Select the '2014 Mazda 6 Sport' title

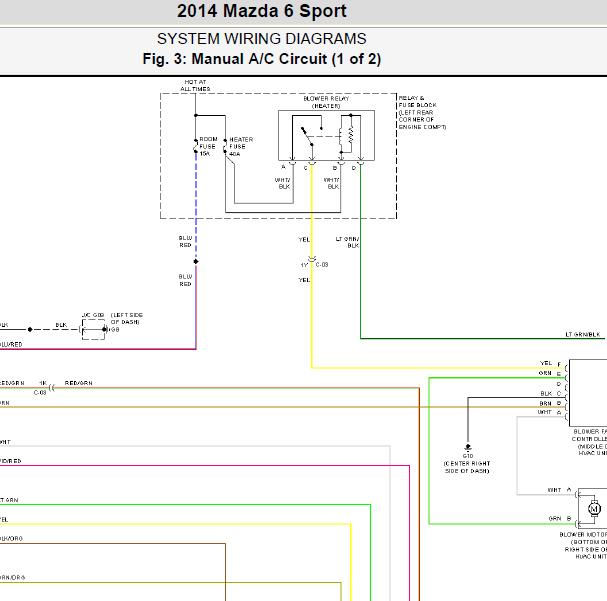[x=262, y=11]
